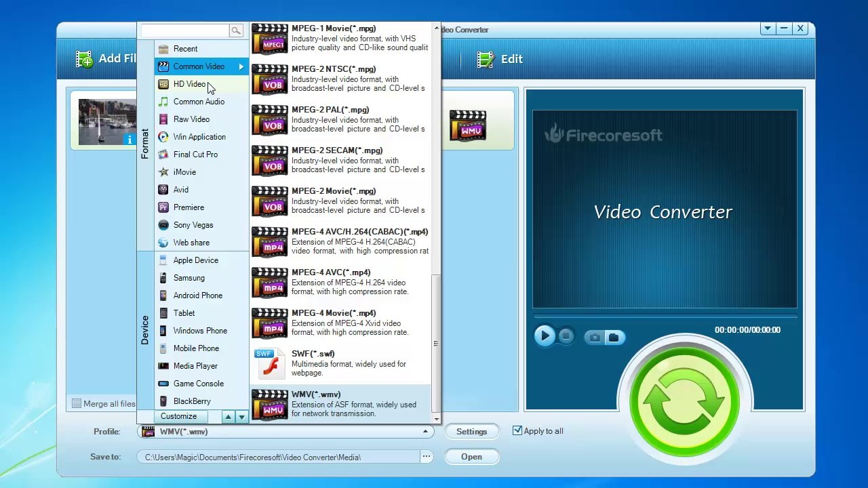The width and height of the screenshot is (868, 488).
Task: Click the iMovie star icon
Action: [x=163, y=172]
